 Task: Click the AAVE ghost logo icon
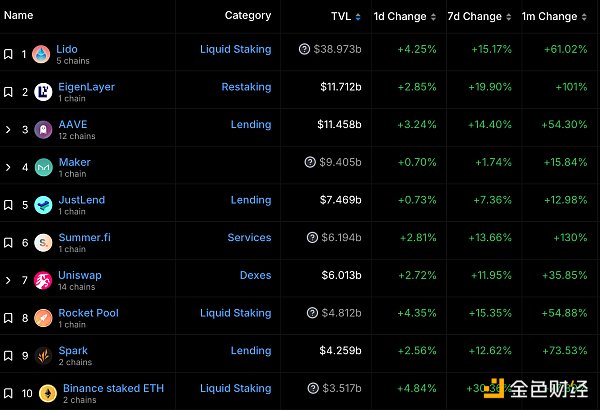click(x=44, y=129)
